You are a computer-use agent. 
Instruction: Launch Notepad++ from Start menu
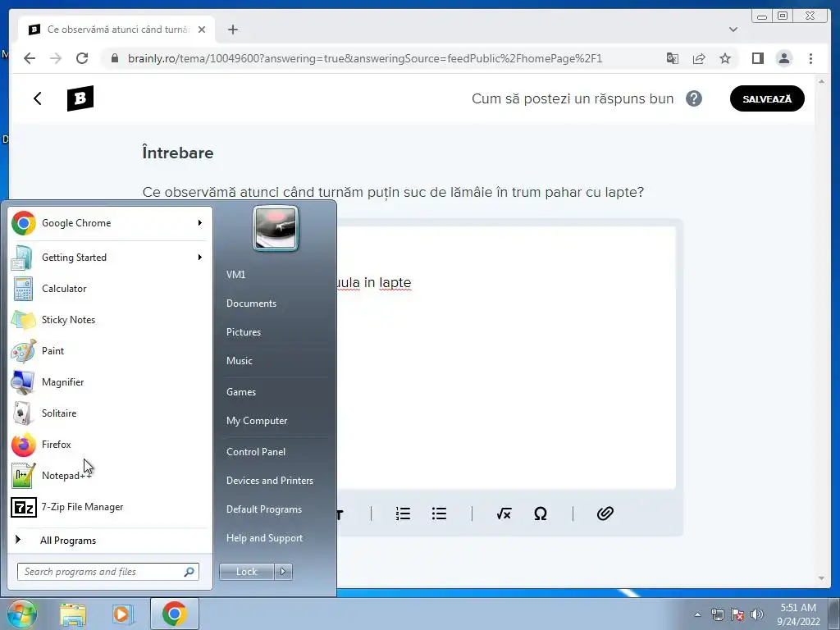pyautogui.click(x=110, y=476)
